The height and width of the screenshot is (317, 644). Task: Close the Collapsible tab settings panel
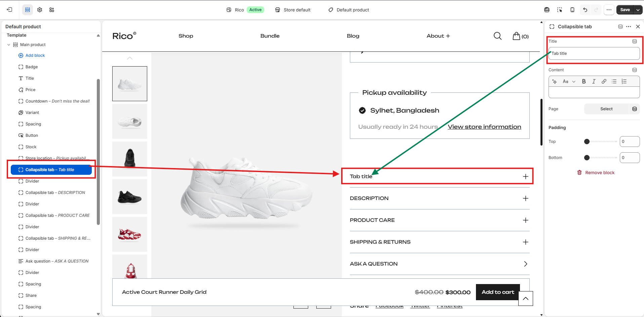click(638, 27)
